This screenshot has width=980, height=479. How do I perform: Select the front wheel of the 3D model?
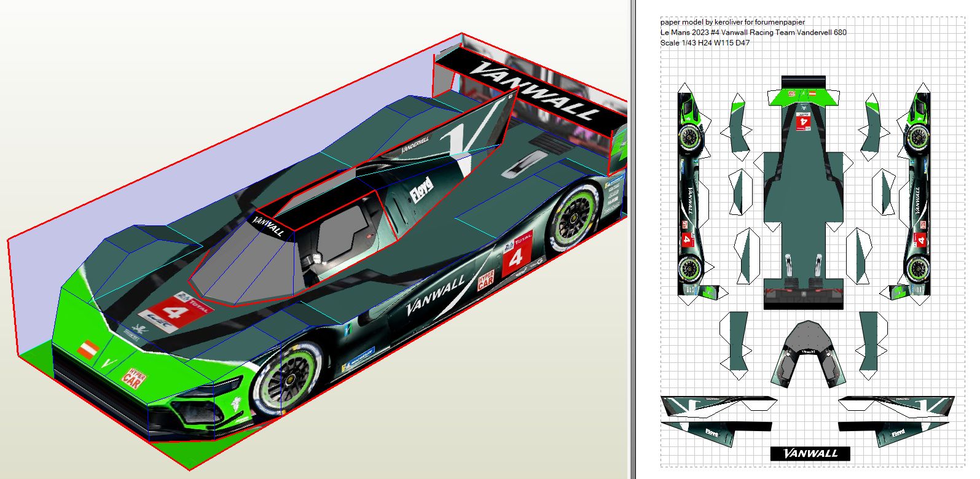289,379
